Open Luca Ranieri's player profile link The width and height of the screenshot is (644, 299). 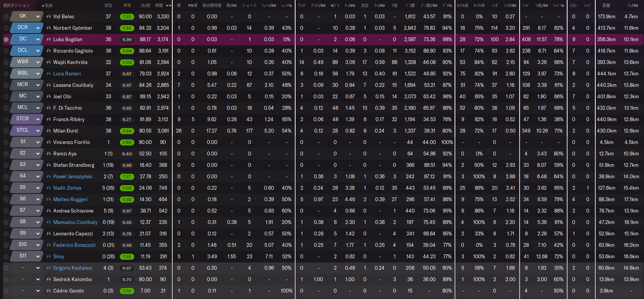67,74
